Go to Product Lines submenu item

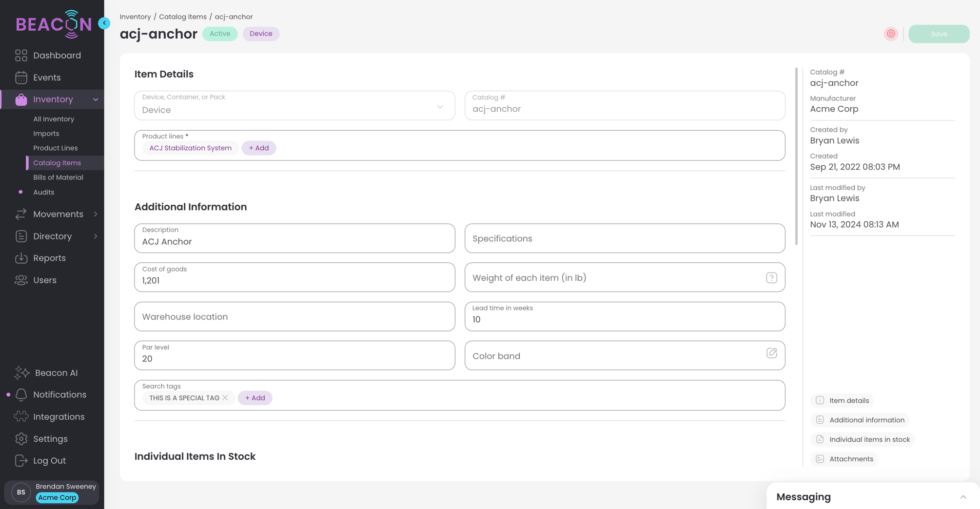click(55, 148)
